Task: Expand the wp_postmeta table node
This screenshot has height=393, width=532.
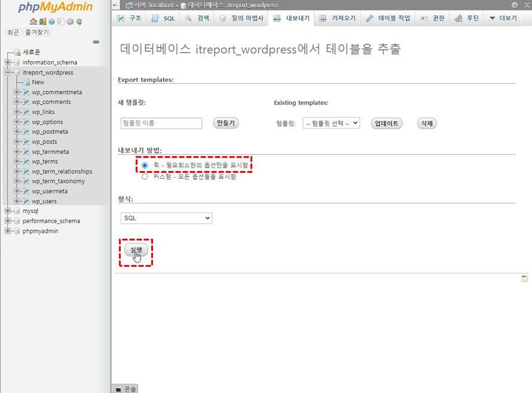Action: click(17, 132)
